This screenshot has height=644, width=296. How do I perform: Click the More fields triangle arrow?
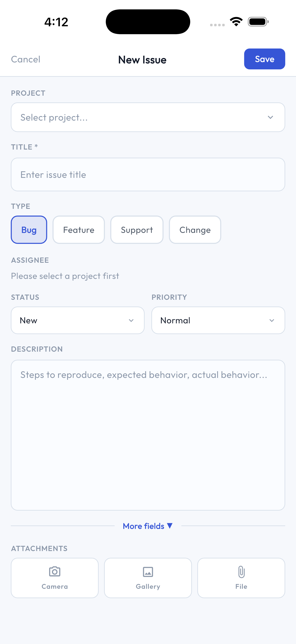click(170, 525)
